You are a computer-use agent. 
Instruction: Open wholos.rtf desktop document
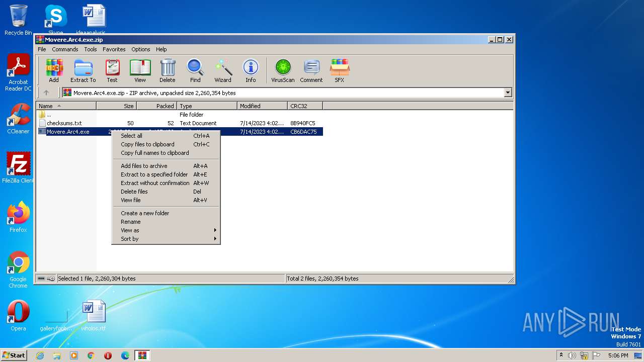pos(94,316)
